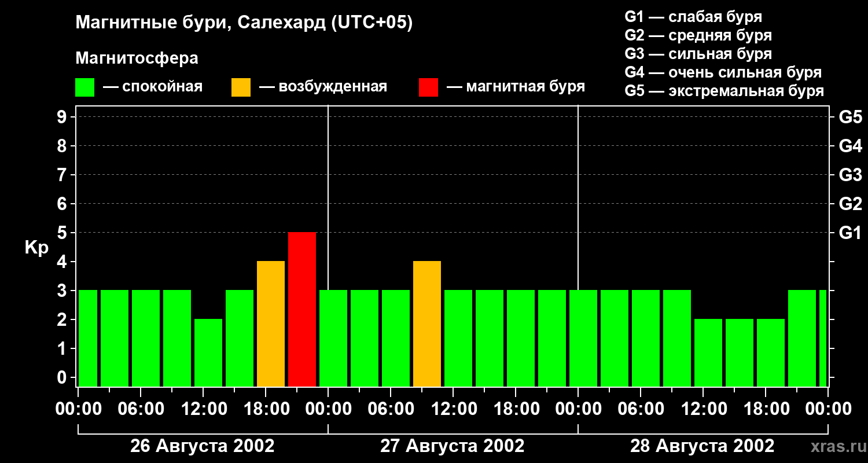Click the orange "возбужденная" legend swatch
This screenshot has height=463, width=868.
tap(241, 87)
